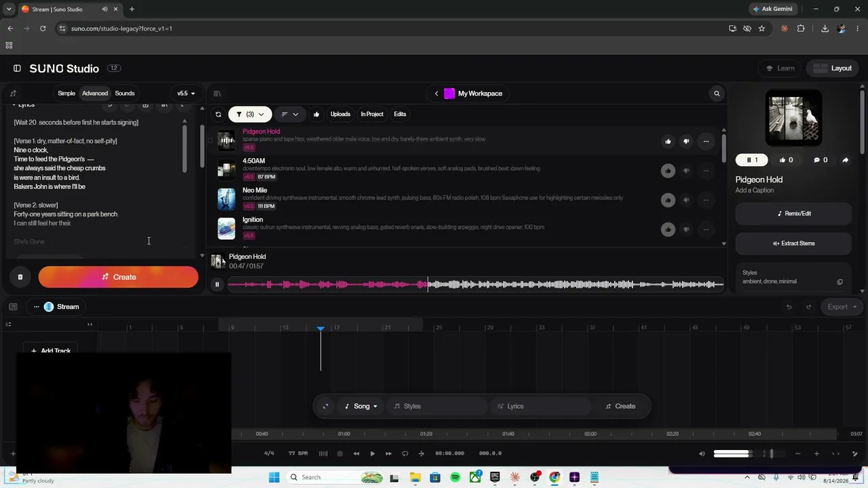Toggle the like count on Pidgeon Hold panel
868x488 pixels.
click(787, 160)
